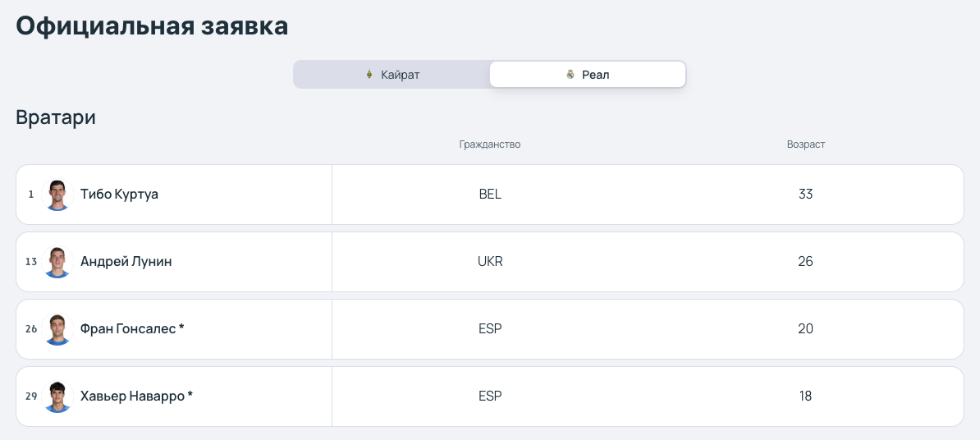Click the BEL citizenship cell

[x=490, y=195]
